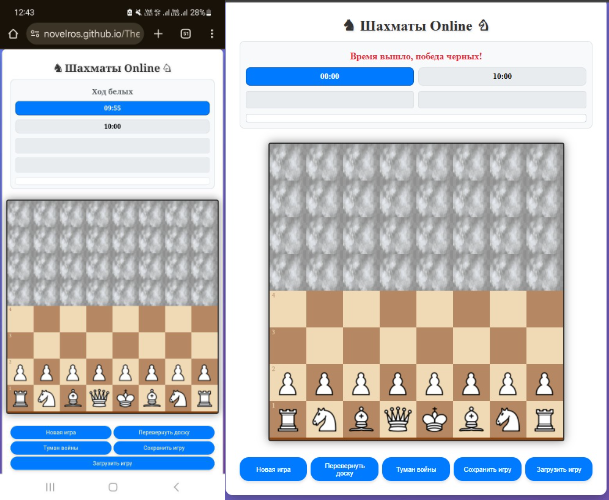
Task: Open a new tab with the plus icon
Action: [158, 34]
